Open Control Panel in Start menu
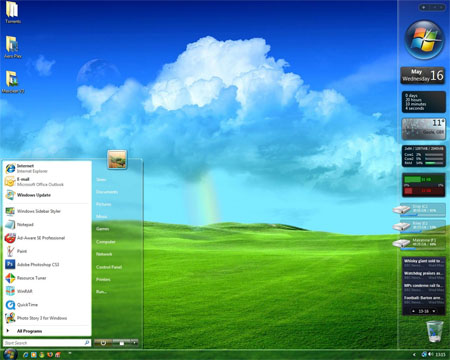Screen dimensions: 450x360 pyautogui.click(x=109, y=267)
